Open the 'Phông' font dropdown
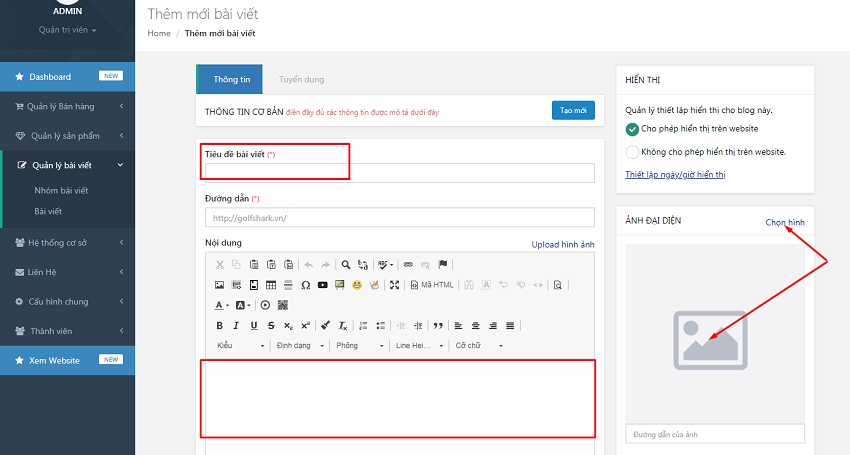The height and width of the screenshot is (455, 850). click(360, 345)
